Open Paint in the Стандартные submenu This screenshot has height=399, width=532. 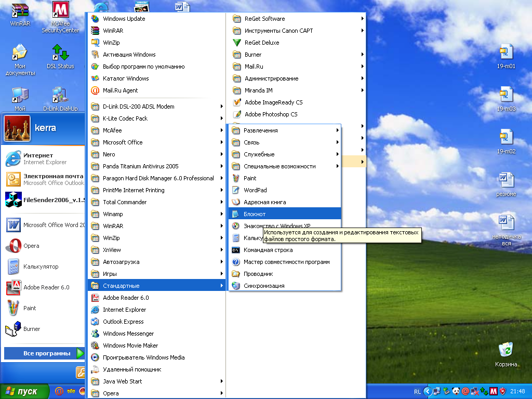pos(285,178)
